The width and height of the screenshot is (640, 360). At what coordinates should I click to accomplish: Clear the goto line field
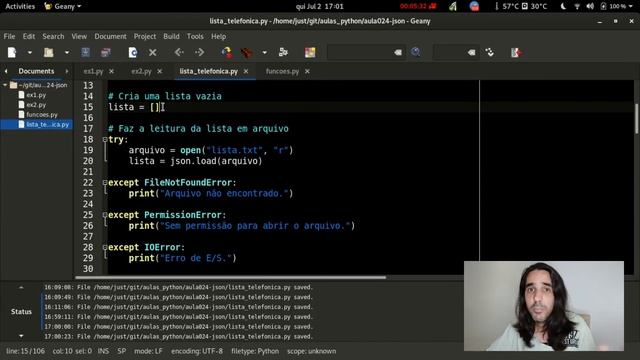pos(471,52)
